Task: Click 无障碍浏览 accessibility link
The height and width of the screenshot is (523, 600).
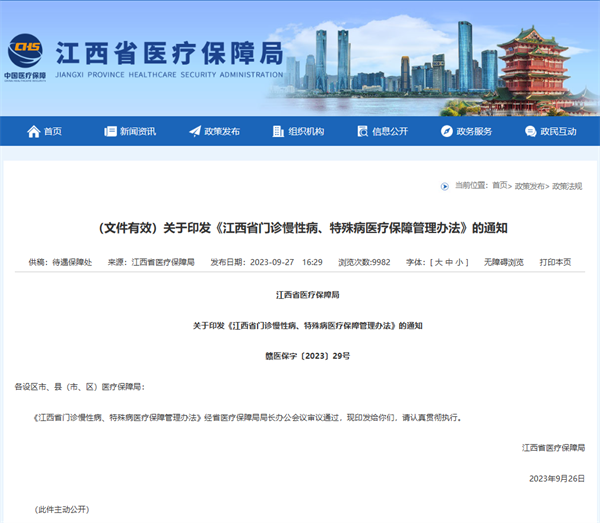Action: point(503,262)
